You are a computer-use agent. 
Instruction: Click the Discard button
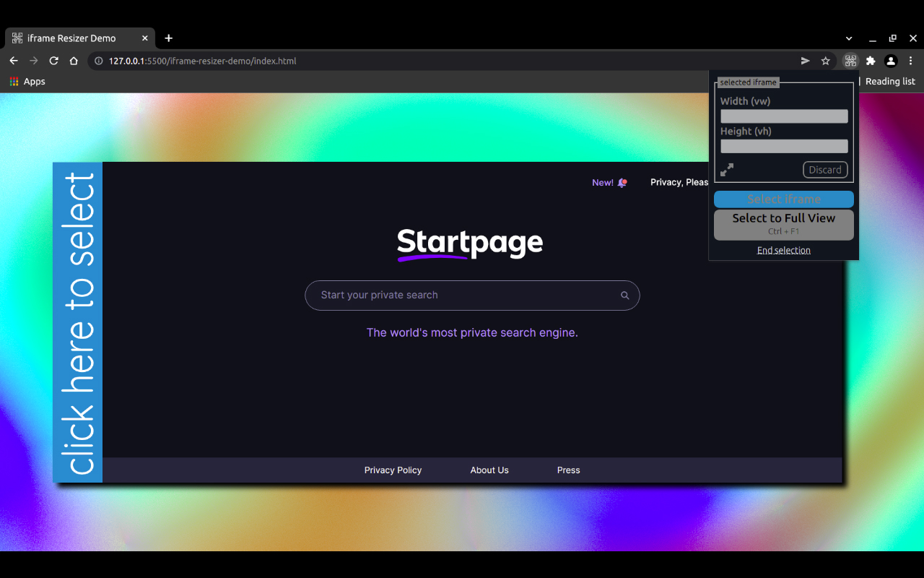point(825,170)
